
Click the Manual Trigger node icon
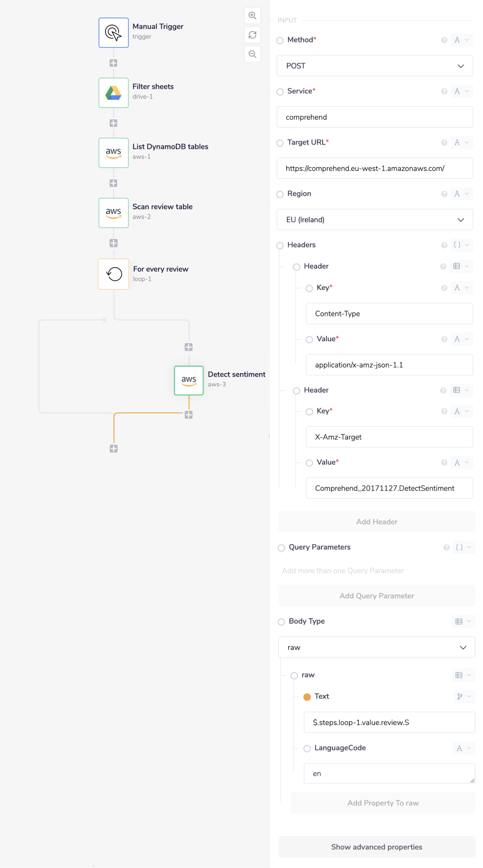113,32
